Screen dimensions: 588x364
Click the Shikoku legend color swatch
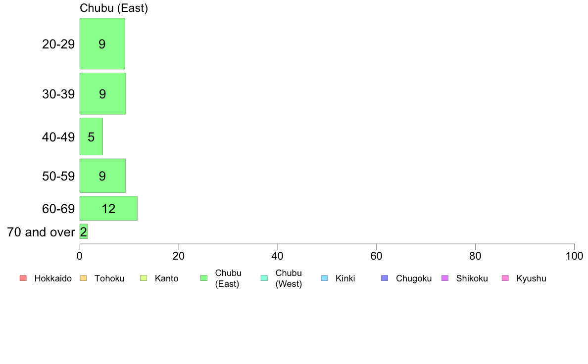pos(445,278)
